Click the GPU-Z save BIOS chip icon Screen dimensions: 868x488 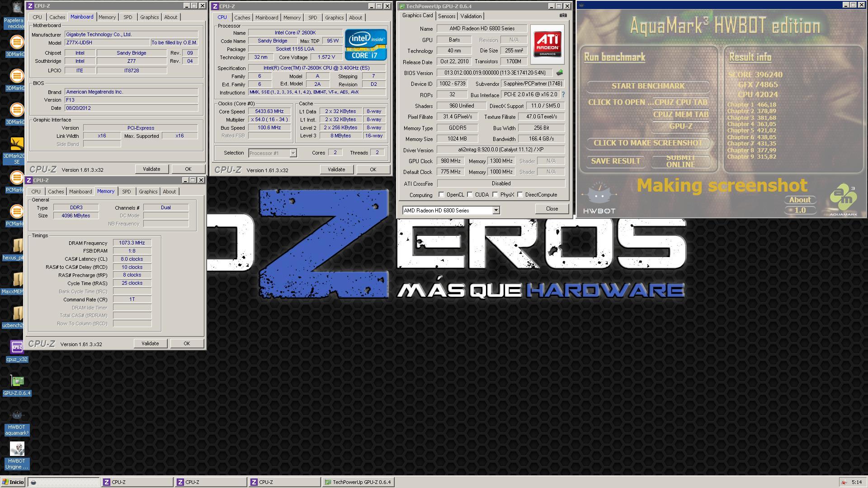(x=560, y=72)
